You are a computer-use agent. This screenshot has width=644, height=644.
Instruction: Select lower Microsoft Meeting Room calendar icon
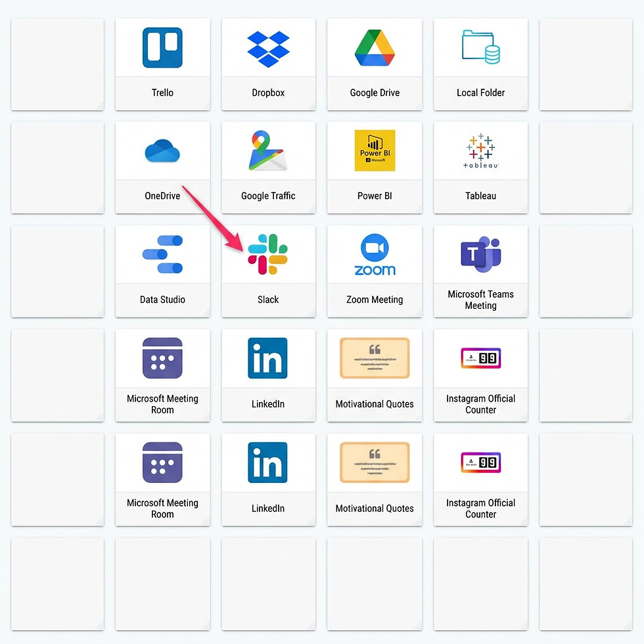click(162, 462)
